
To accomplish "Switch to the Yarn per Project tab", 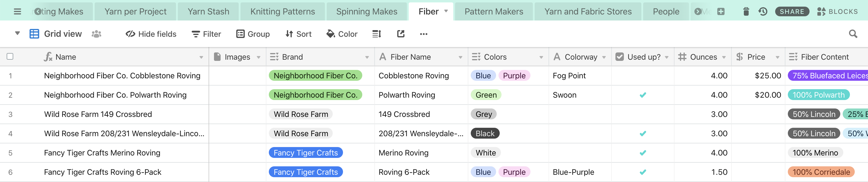I will (x=135, y=11).
